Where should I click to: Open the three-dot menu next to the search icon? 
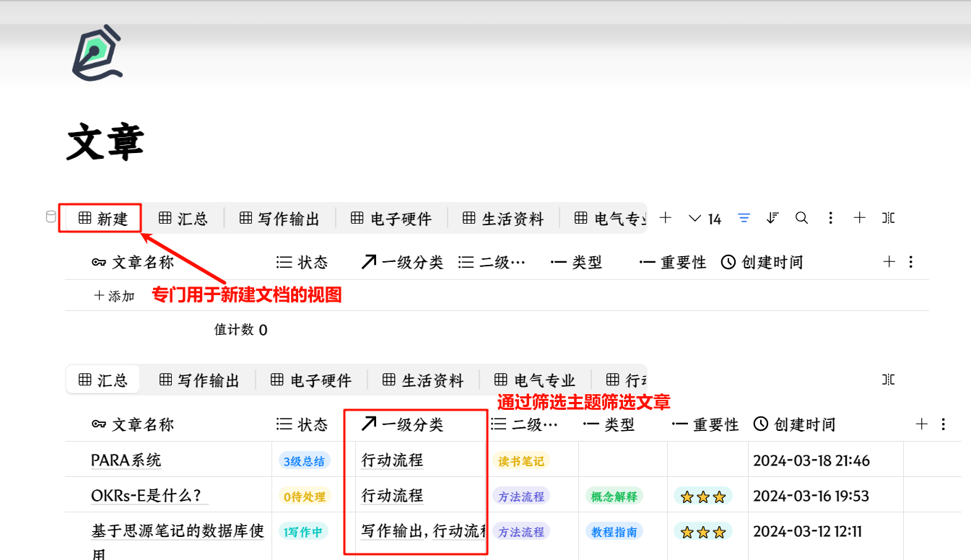(831, 218)
